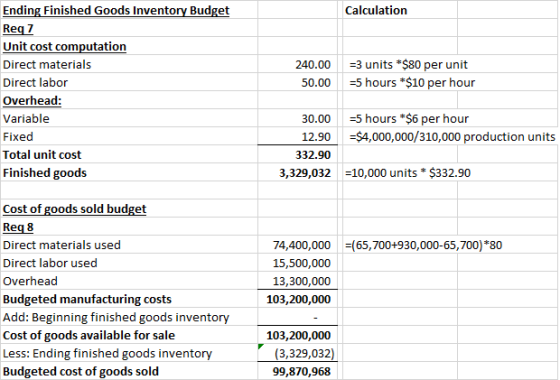This screenshot has height=380, width=560.
Task: Select the 240.00 value cell
Action: (x=298, y=64)
